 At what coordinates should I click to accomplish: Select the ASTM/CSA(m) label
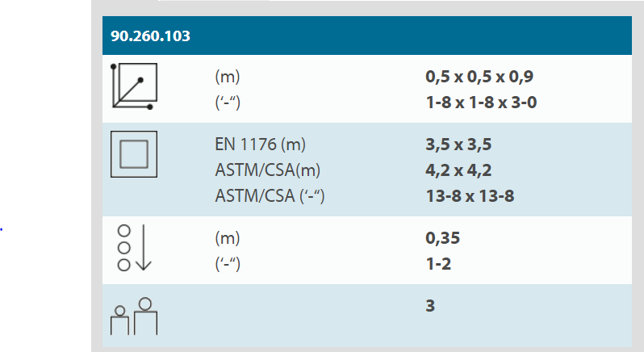263,170
